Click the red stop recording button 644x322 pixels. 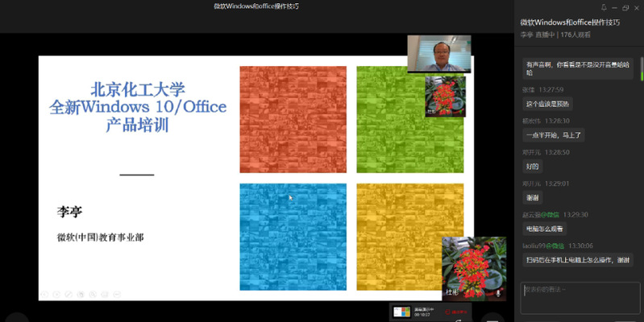455,312
